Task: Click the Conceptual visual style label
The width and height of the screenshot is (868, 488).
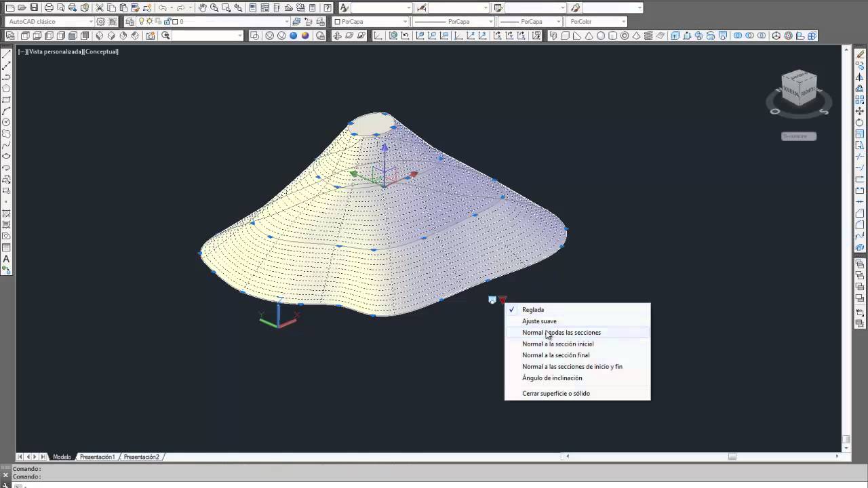Action: click(x=101, y=52)
